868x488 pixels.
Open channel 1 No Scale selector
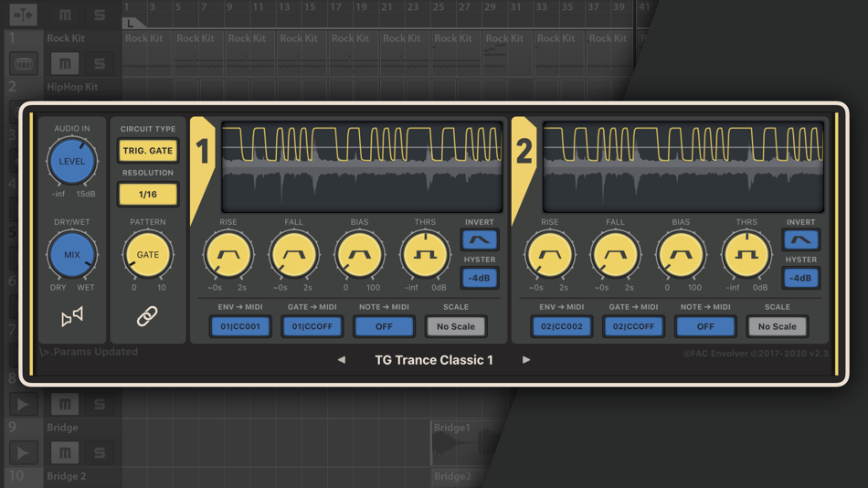[456, 326]
